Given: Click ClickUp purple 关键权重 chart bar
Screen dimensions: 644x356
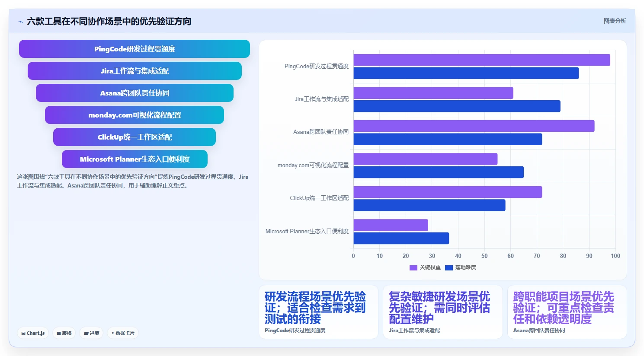Looking at the screenshot, I should tap(448, 192).
